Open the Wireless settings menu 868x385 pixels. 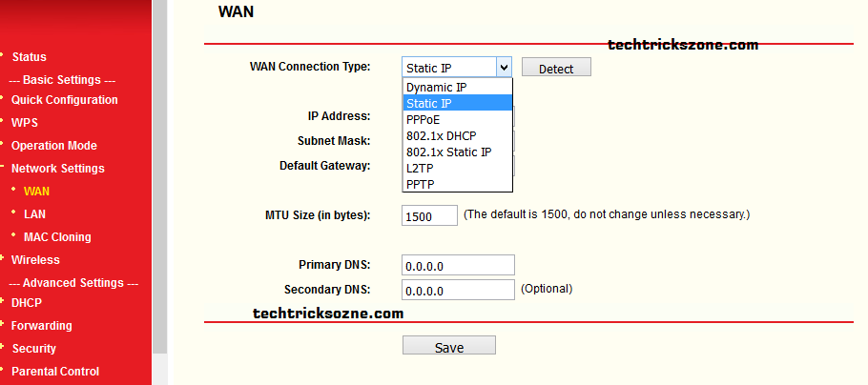(x=35, y=260)
